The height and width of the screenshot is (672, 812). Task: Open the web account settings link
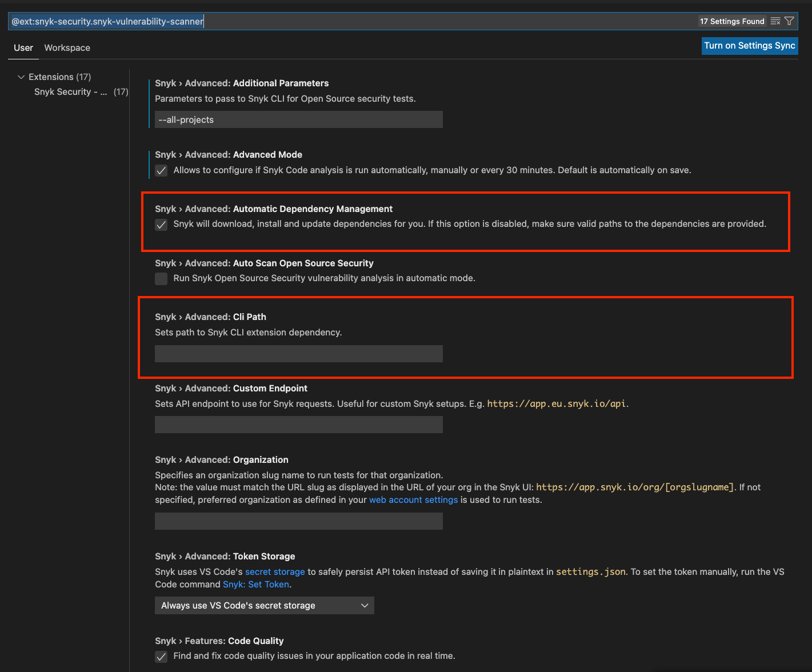coord(413,499)
